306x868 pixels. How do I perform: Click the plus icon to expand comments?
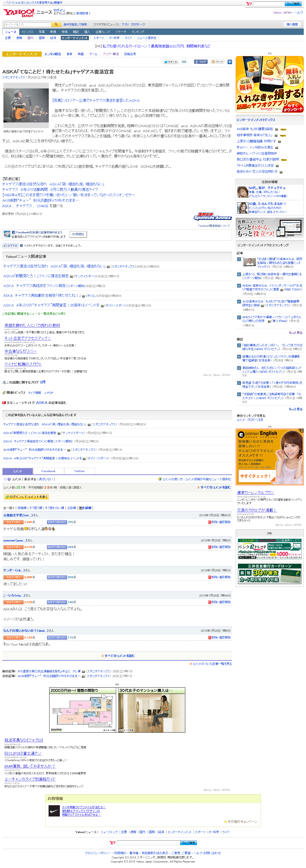point(5,479)
